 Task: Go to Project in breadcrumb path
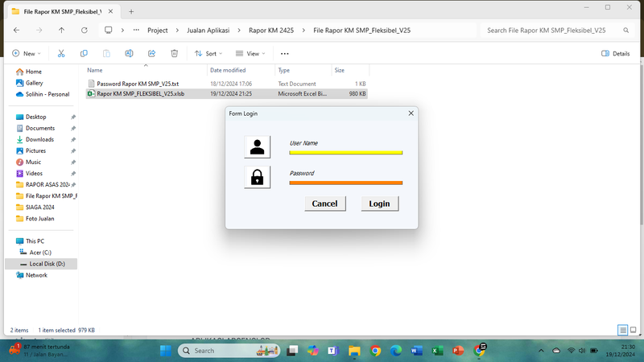[x=158, y=31]
